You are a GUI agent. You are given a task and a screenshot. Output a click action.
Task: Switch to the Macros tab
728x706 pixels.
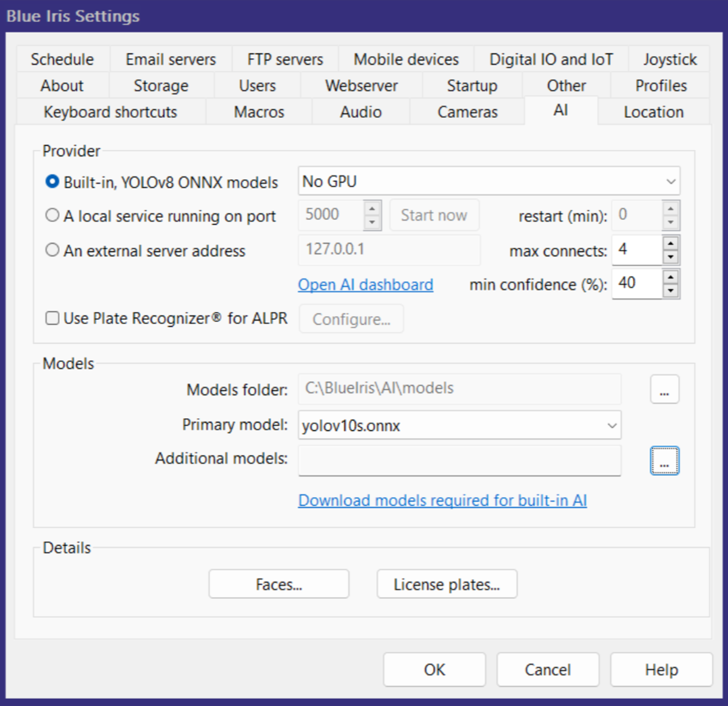(259, 112)
